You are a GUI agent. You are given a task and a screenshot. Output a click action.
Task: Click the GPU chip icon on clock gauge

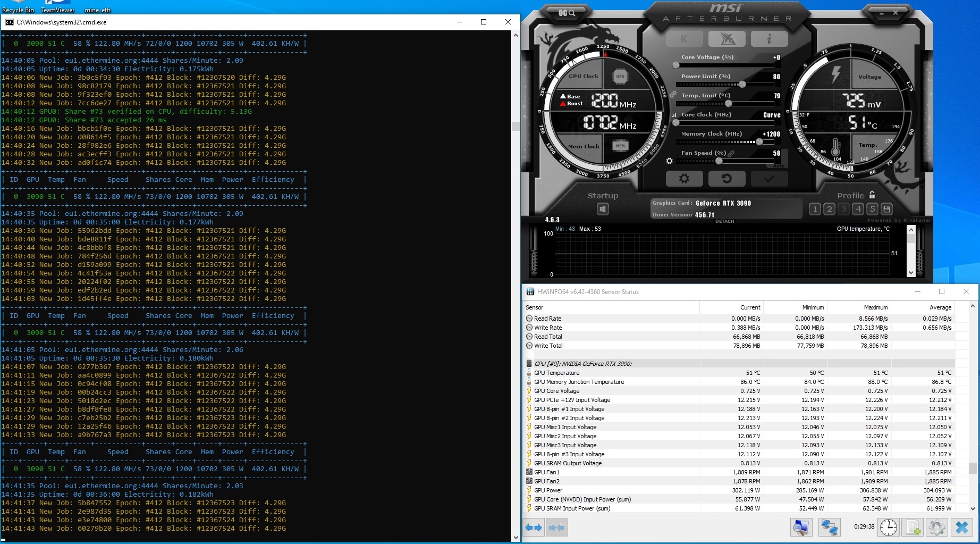tap(620, 77)
